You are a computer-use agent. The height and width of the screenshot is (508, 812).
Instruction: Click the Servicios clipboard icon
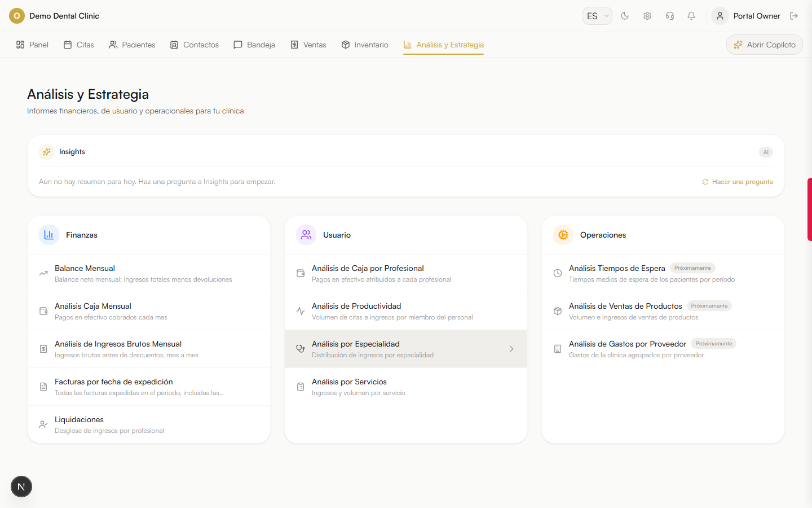coord(301,387)
